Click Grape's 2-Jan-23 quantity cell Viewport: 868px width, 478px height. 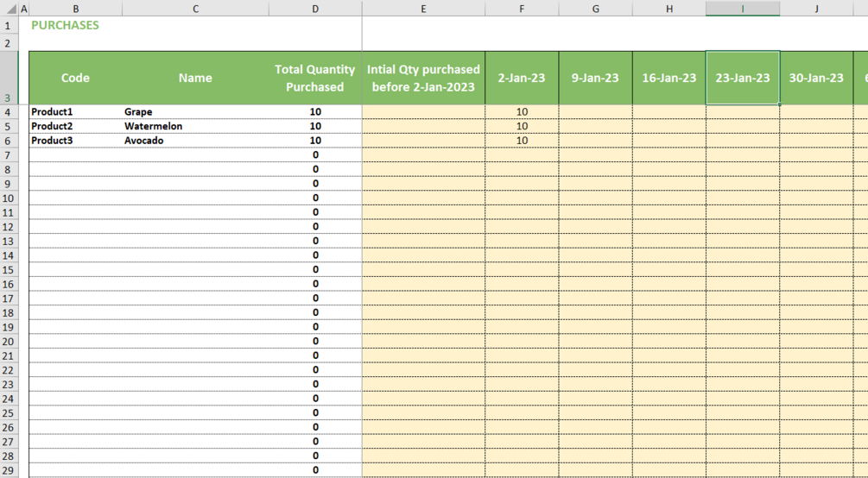pyautogui.click(x=522, y=112)
